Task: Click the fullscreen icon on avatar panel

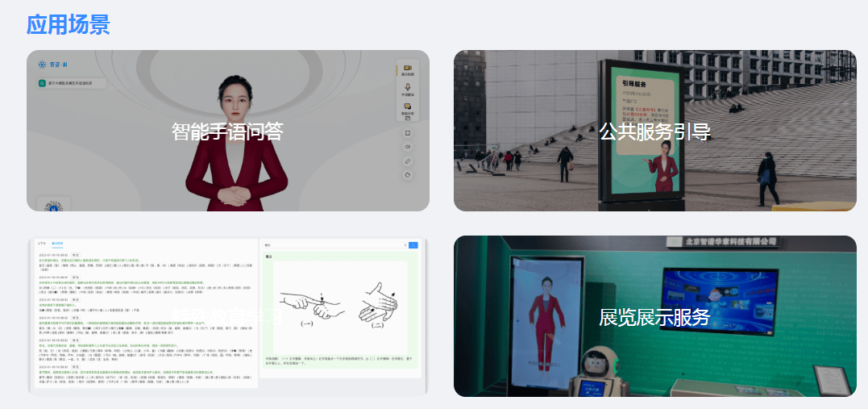Action: [408, 132]
